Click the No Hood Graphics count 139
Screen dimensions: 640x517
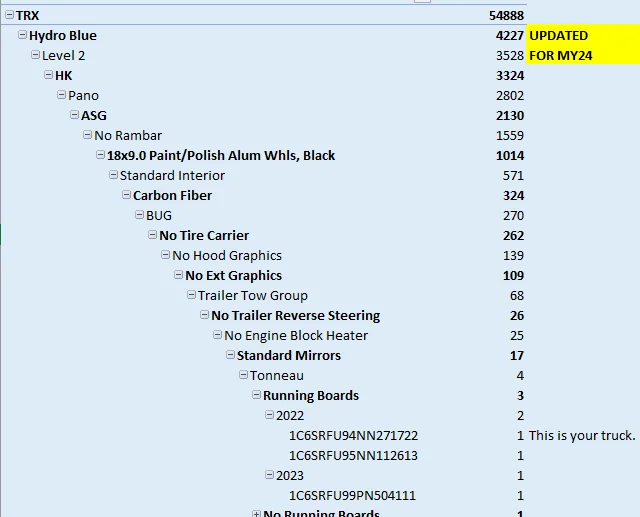coord(513,255)
